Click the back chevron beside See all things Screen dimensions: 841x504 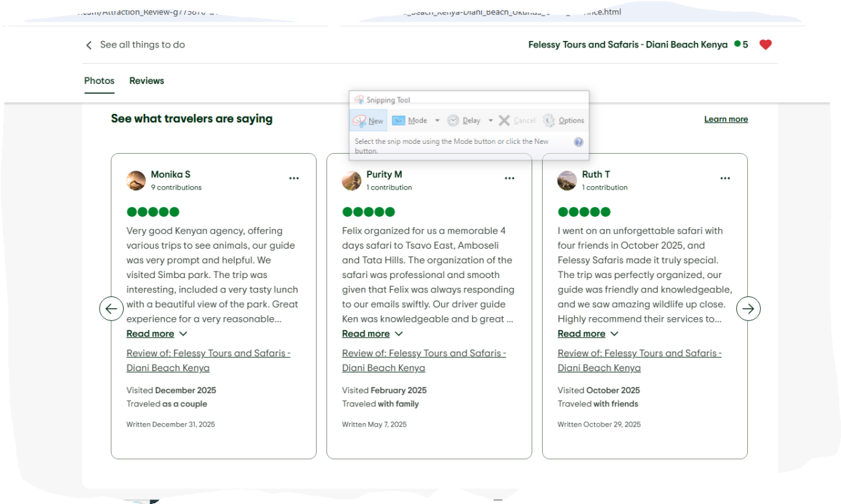click(89, 46)
